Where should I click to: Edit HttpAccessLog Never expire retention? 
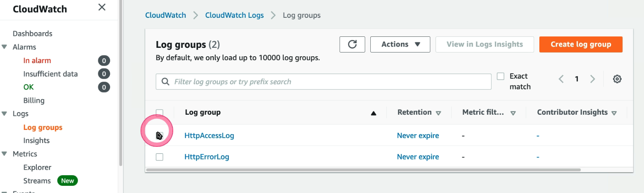click(418, 136)
